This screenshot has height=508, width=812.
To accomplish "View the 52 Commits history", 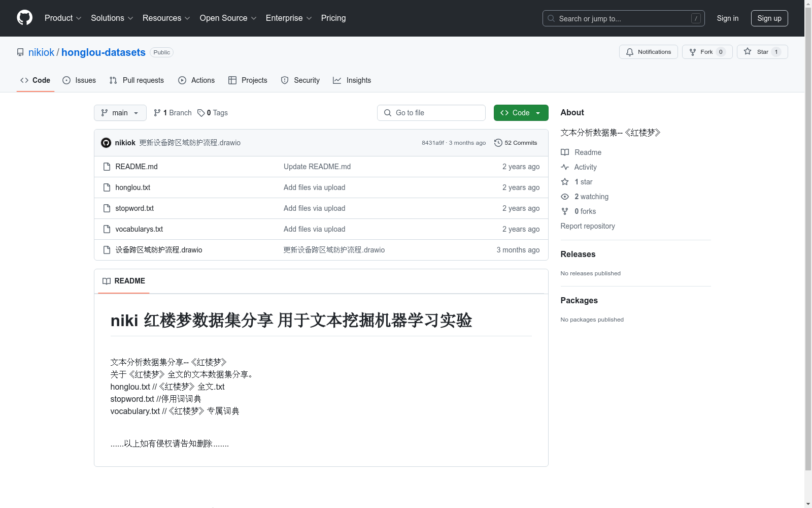I will pyautogui.click(x=516, y=143).
